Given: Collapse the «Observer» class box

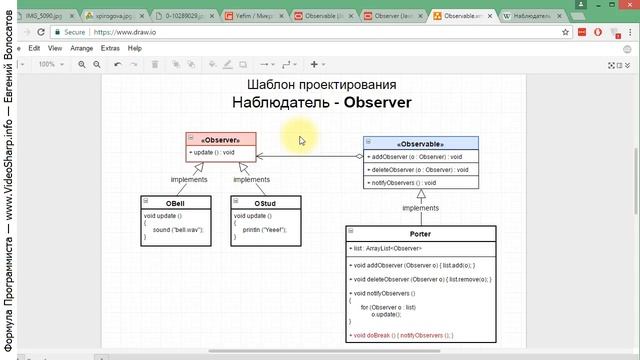Looking at the screenshot, I should click(x=191, y=138).
